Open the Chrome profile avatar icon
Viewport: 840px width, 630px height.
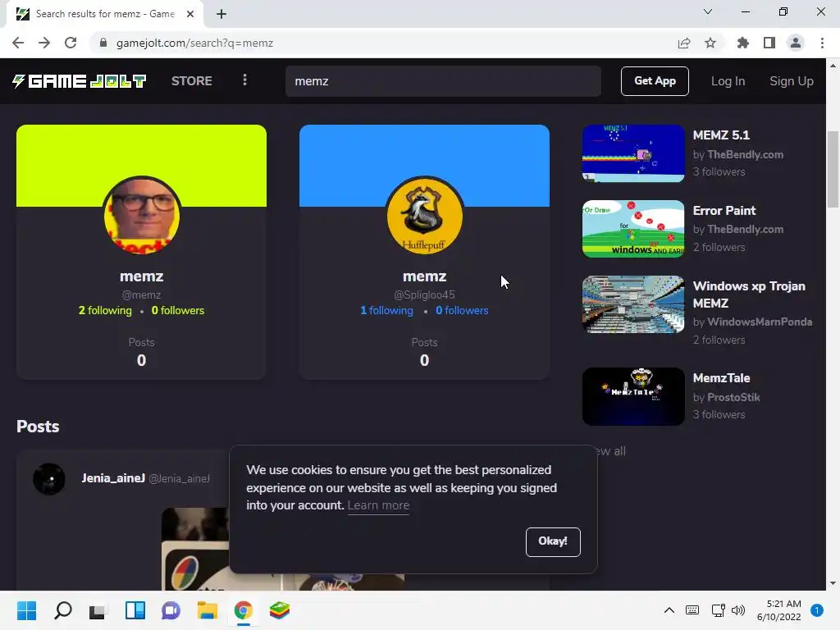(796, 43)
